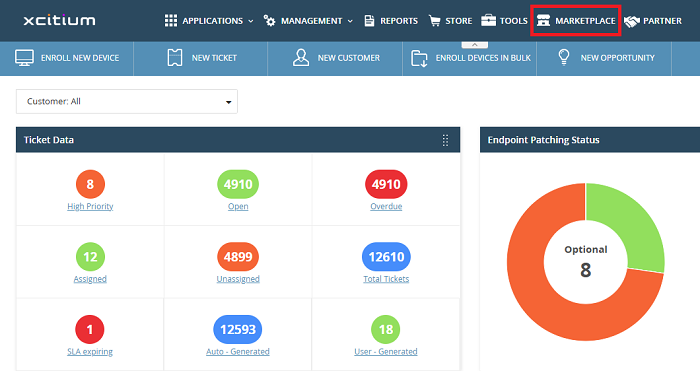This screenshot has height=371, width=700.
Task: Click the Ticket Data panel drag handle
Action: [x=445, y=140]
